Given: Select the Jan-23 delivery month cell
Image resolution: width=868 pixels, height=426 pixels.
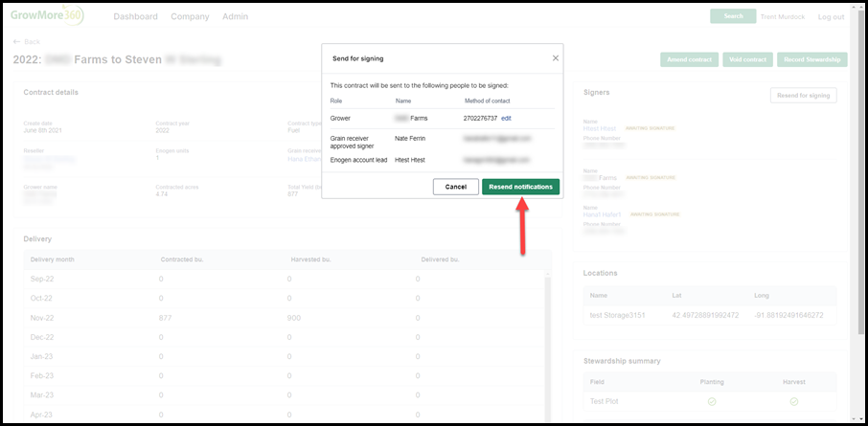Looking at the screenshot, I should click(x=42, y=356).
